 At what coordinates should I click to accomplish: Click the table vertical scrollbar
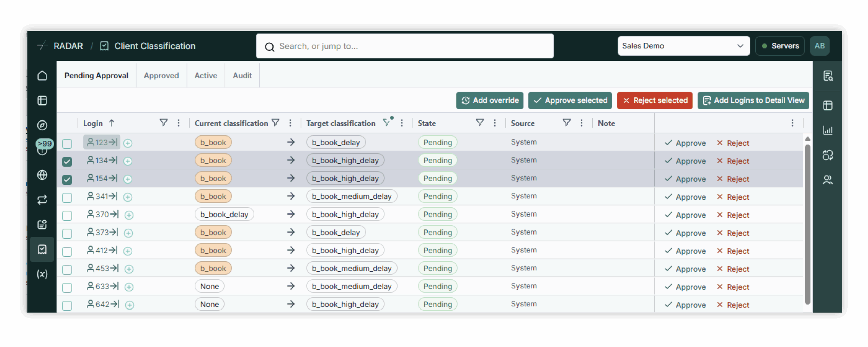[x=808, y=224]
